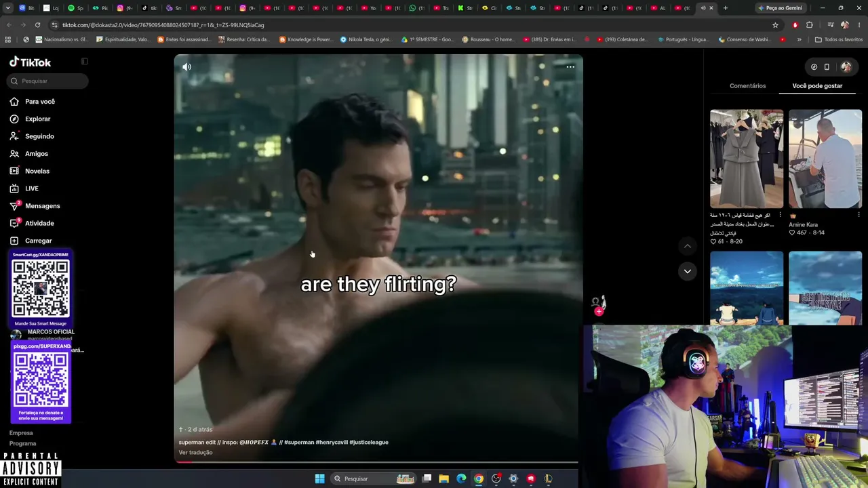Open OBS Studio from the taskbar
The height and width of the screenshot is (488, 868).
(x=496, y=479)
